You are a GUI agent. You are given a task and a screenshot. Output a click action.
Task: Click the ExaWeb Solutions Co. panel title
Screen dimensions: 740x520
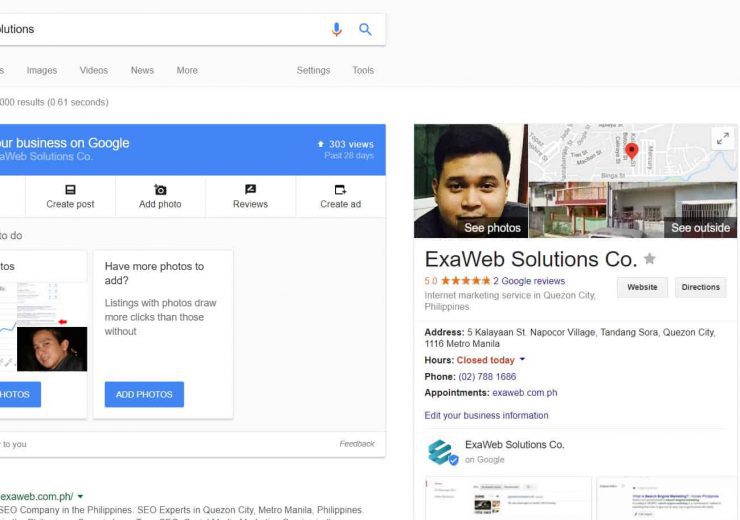coord(530,259)
